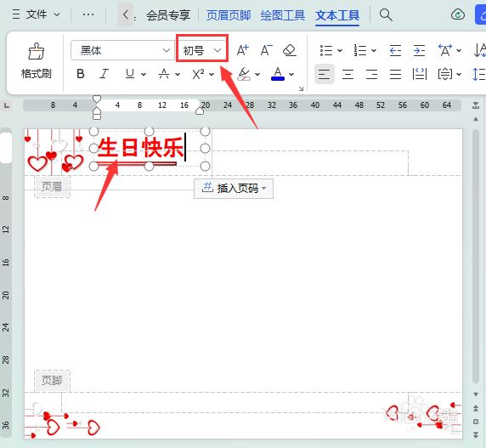
Task: Open the font size box showing 初号
Action: [202, 50]
